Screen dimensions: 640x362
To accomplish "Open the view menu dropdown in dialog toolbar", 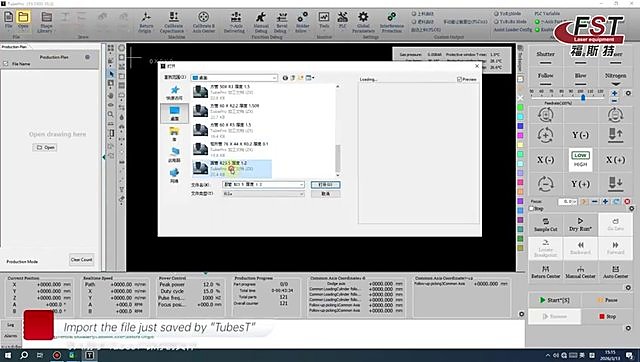I will [310, 78].
